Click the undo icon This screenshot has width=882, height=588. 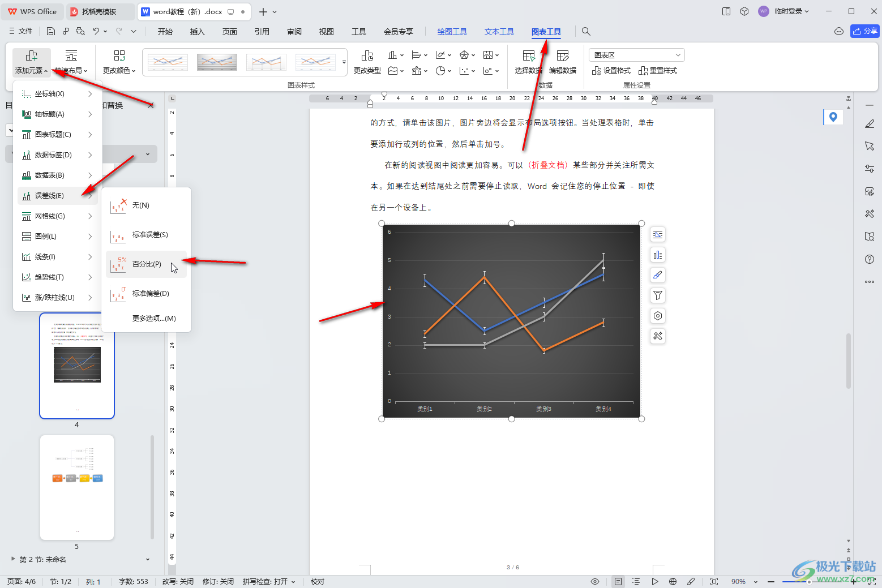pyautogui.click(x=96, y=32)
